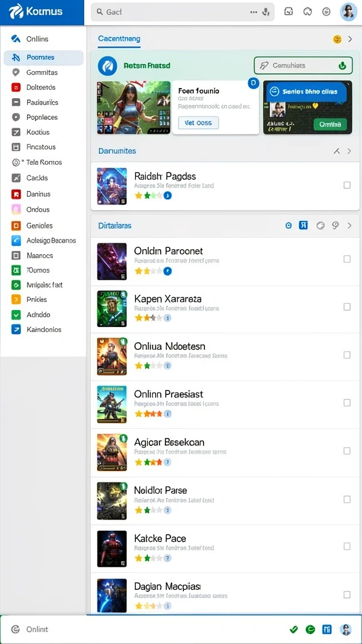Tick the Kaicke Pace checkbox
Screen dimensions: 362x644
click(x=347, y=547)
